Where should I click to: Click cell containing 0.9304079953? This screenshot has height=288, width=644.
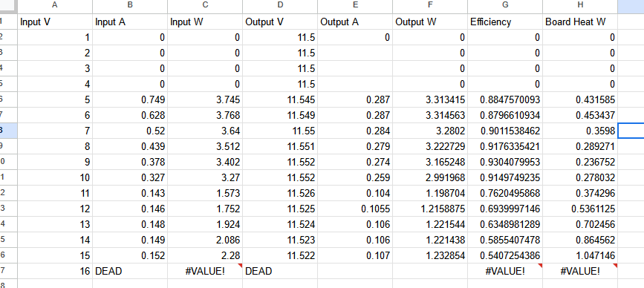[x=505, y=162]
